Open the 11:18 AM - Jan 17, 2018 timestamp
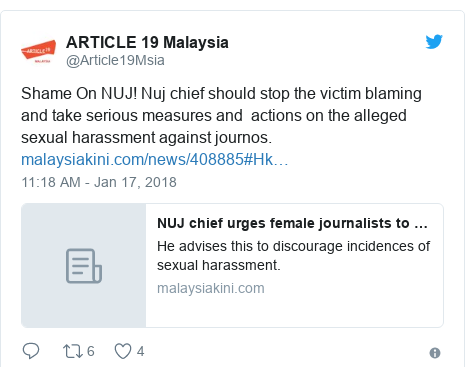The height and width of the screenshot is (367, 465). [99, 182]
